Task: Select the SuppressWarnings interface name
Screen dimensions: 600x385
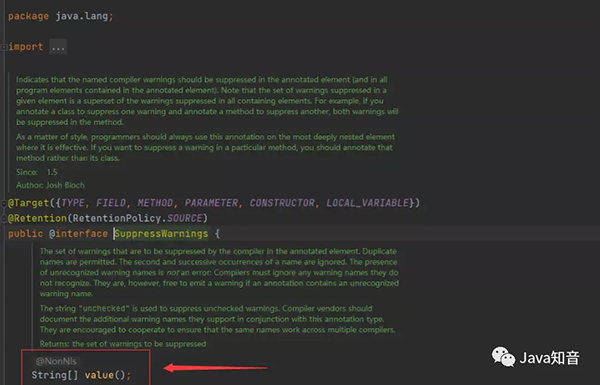Action: tap(161, 234)
